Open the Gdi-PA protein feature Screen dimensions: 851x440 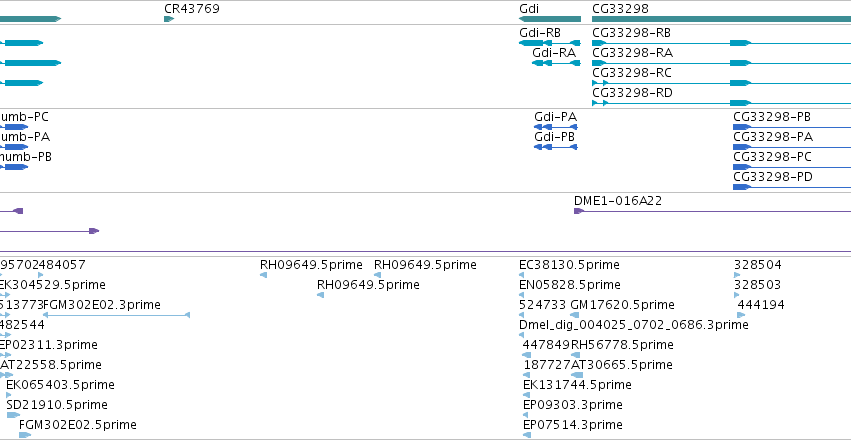point(556,127)
